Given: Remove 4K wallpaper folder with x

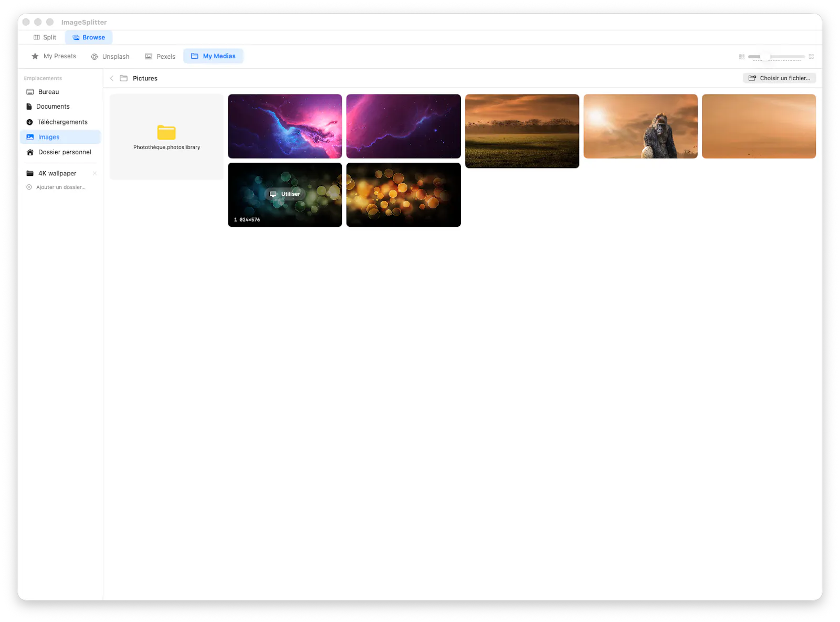Looking at the screenshot, I should [94, 173].
